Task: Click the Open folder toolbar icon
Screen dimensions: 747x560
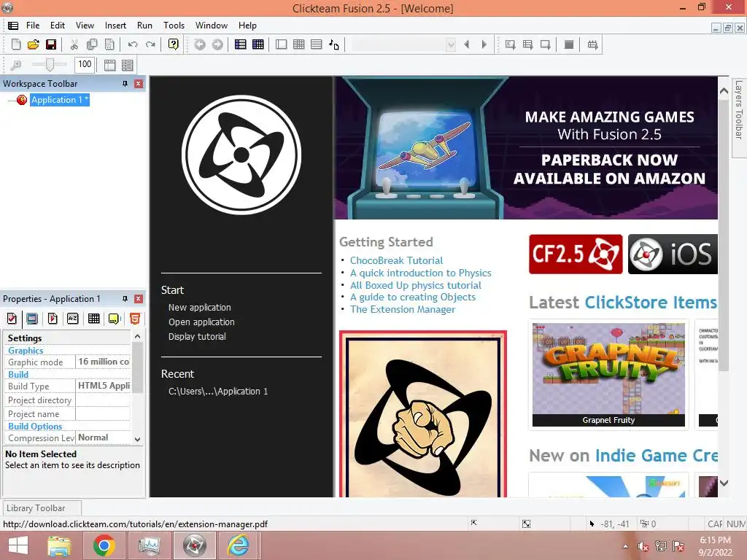Action: 34,44
